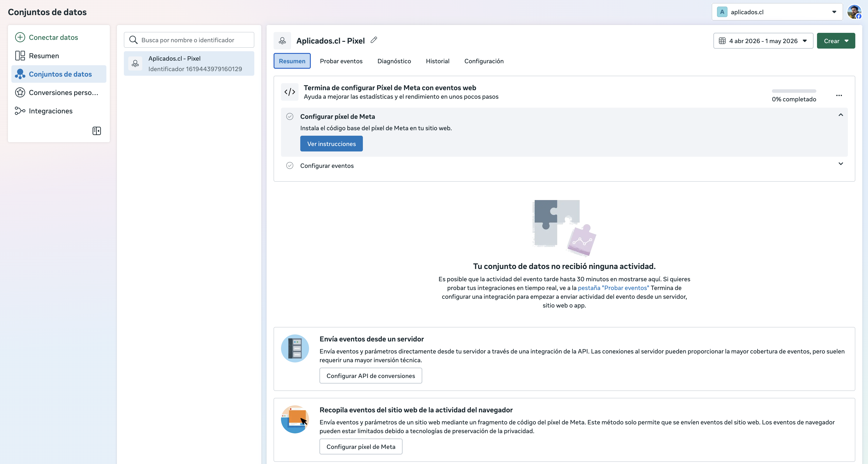868x464 pixels.
Task: Click the Ver instrucciones button
Action: 332,144
